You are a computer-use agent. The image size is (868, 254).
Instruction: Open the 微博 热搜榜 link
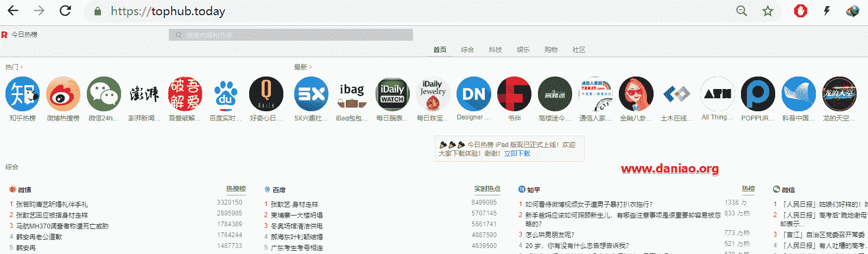click(x=236, y=189)
